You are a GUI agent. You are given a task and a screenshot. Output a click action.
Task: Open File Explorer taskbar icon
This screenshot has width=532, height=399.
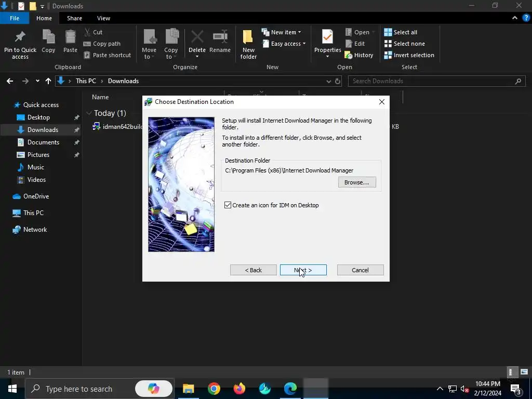point(188,389)
